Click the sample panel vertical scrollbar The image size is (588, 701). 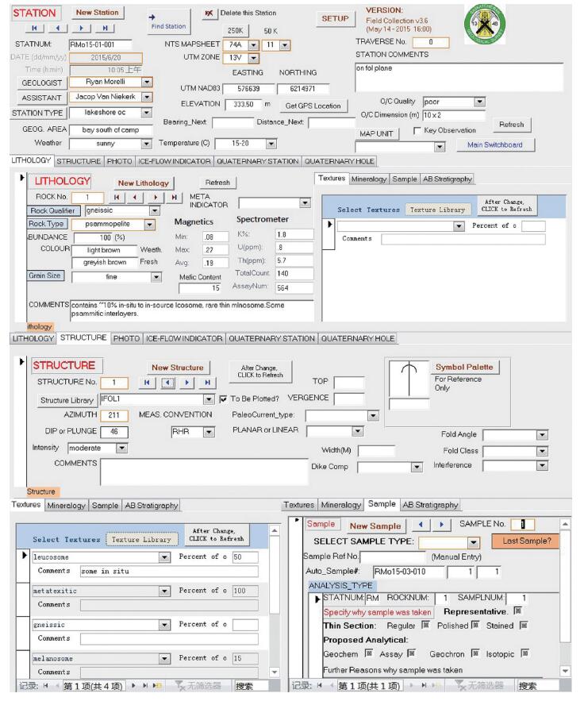[x=565, y=597]
